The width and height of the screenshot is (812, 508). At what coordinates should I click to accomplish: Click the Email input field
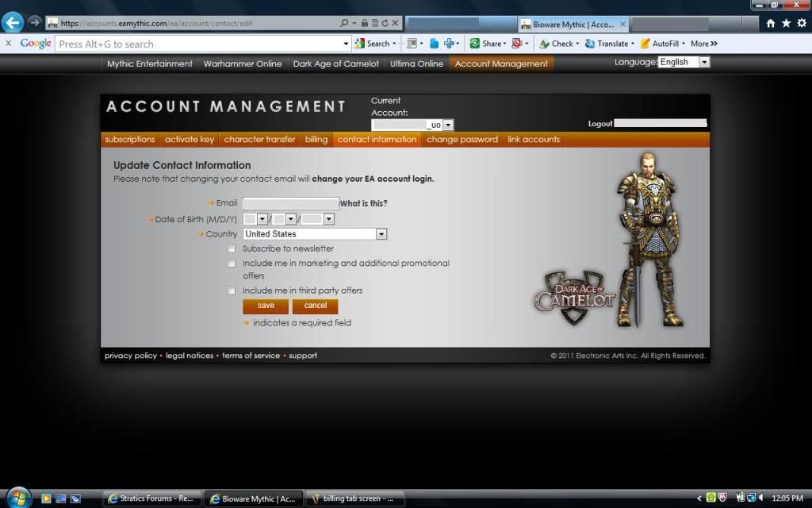[x=291, y=203]
